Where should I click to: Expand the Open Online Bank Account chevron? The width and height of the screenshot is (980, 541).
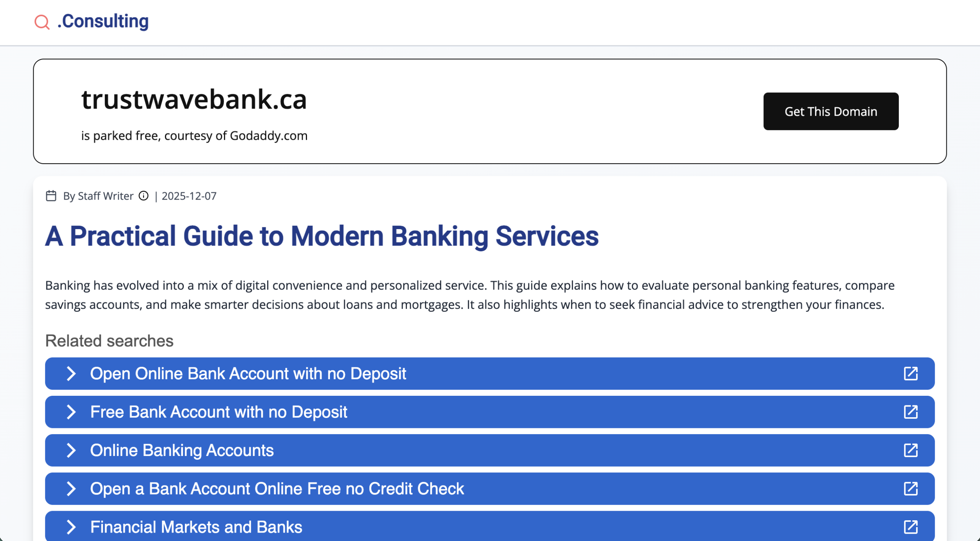pos(71,374)
